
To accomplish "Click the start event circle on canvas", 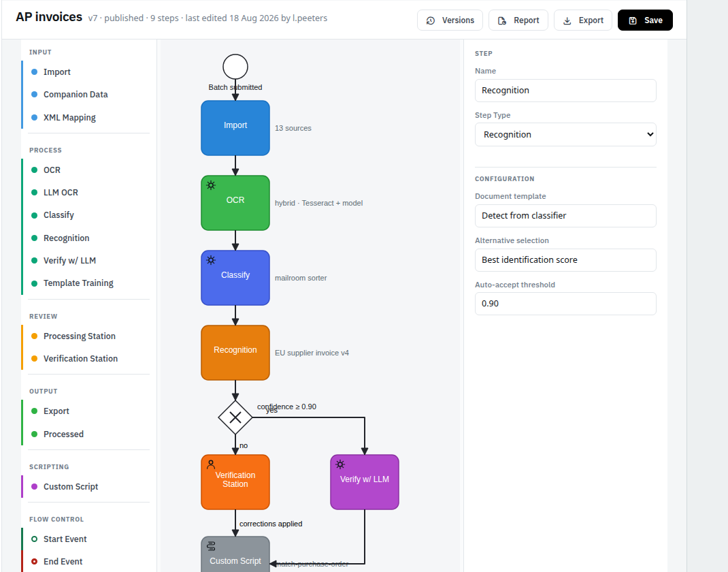I will (x=235, y=67).
